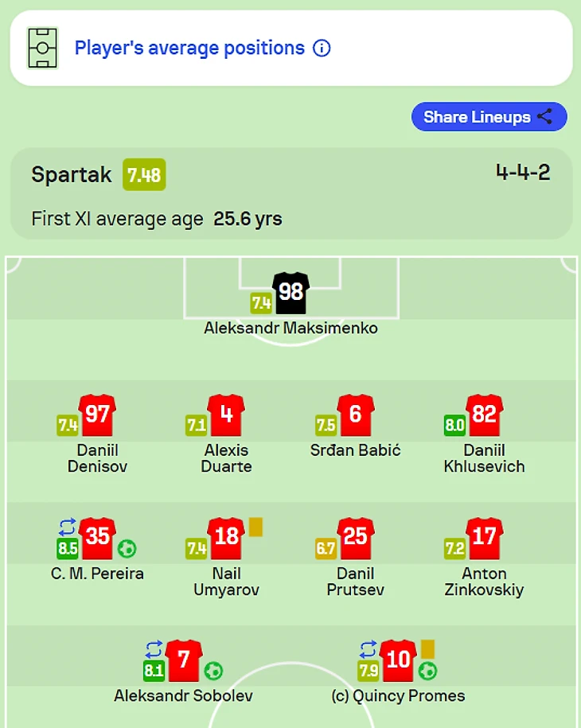Screen dimensions: 581x728
Task: Open Player's average positions link
Action: pos(189,49)
